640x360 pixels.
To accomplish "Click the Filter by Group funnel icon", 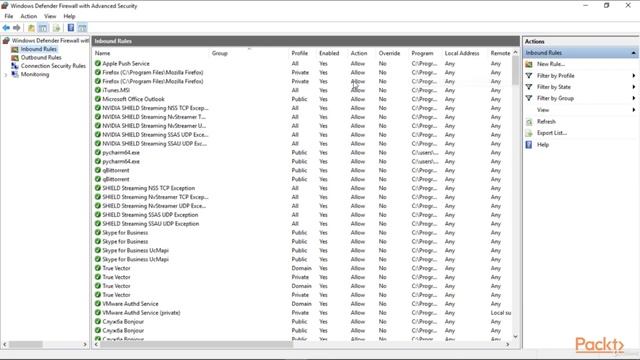I will (529, 98).
